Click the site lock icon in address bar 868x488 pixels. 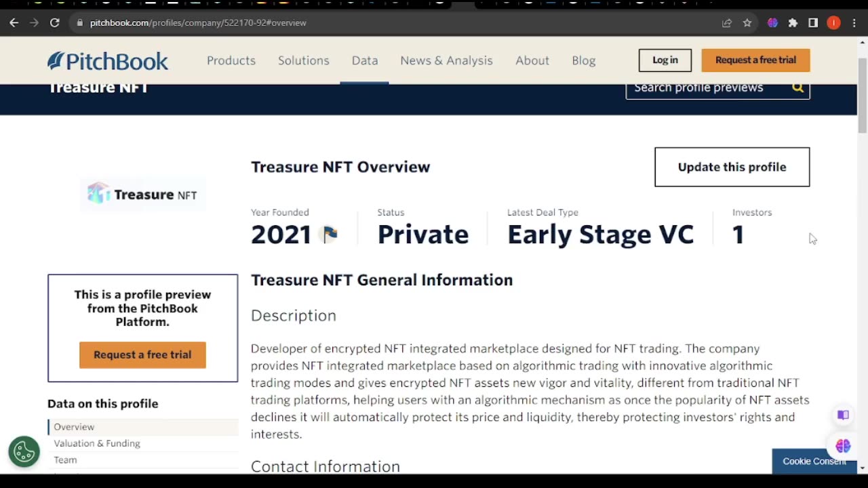click(80, 22)
